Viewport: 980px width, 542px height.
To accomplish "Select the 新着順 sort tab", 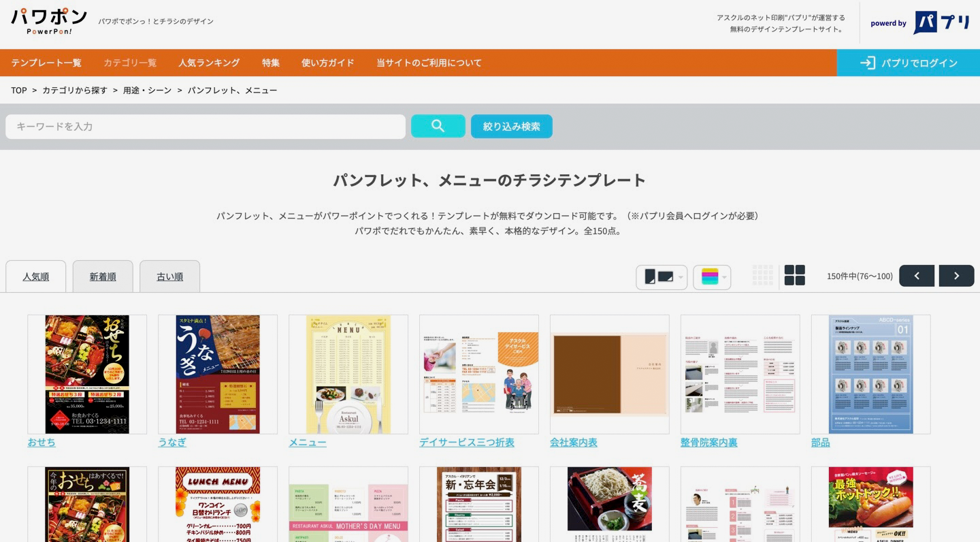I will 103,276.
